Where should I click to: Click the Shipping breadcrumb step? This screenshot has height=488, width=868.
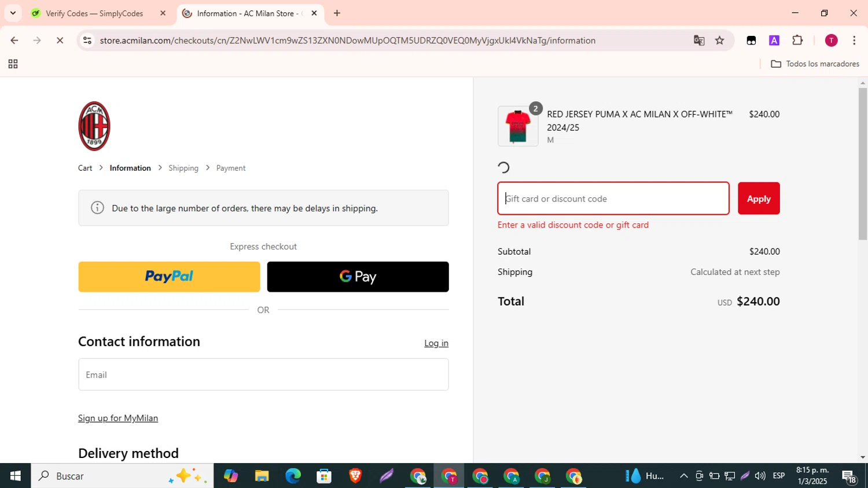point(183,168)
